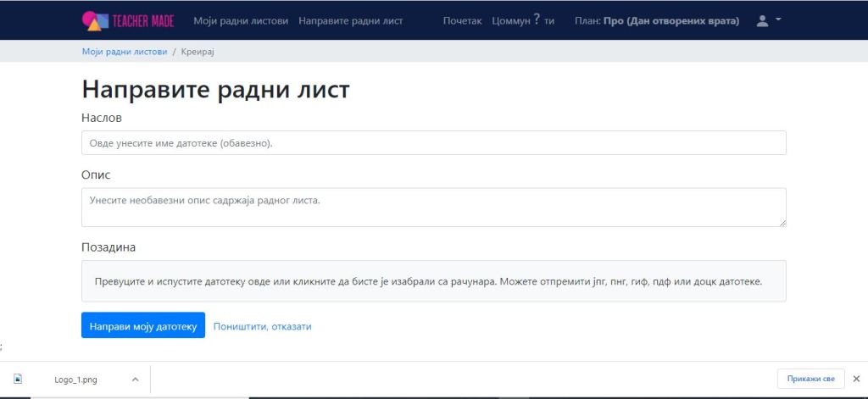
Task: Click the Поништити, отказати link
Action: [x=262, y=326]
